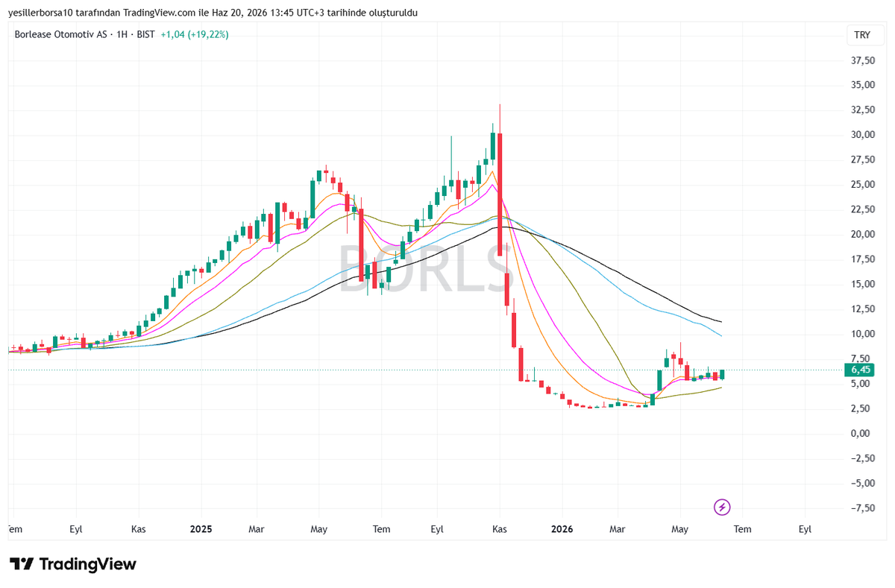Click the +1,04 (+19,22%) change value
This screenshot has width=895, height=588.
[x=195, y=34]
